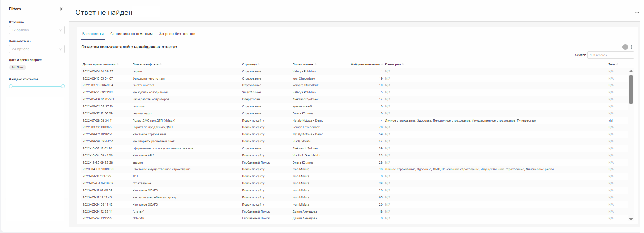Click the round filter icon above Search
644x233 pixels.
[x=625, y=47]
